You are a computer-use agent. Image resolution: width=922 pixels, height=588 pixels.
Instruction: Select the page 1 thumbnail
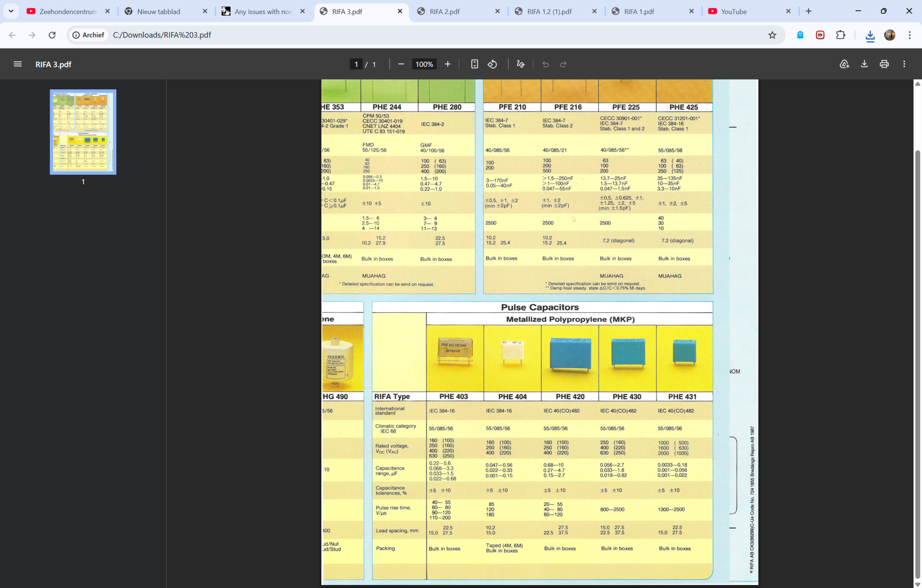83,132
